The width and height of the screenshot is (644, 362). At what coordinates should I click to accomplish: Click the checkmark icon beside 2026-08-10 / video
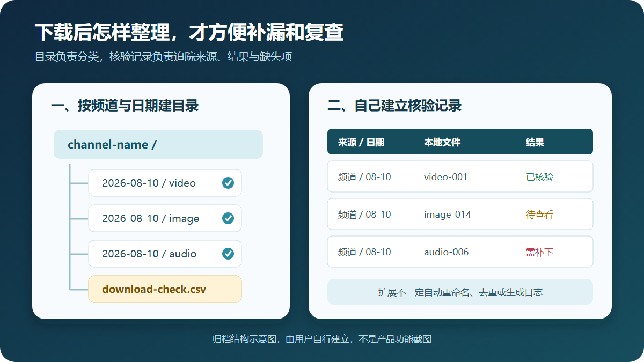(228, 183)
